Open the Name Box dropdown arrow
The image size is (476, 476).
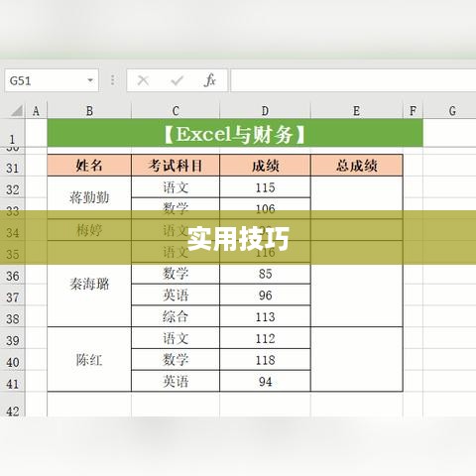tap(90, 80)
